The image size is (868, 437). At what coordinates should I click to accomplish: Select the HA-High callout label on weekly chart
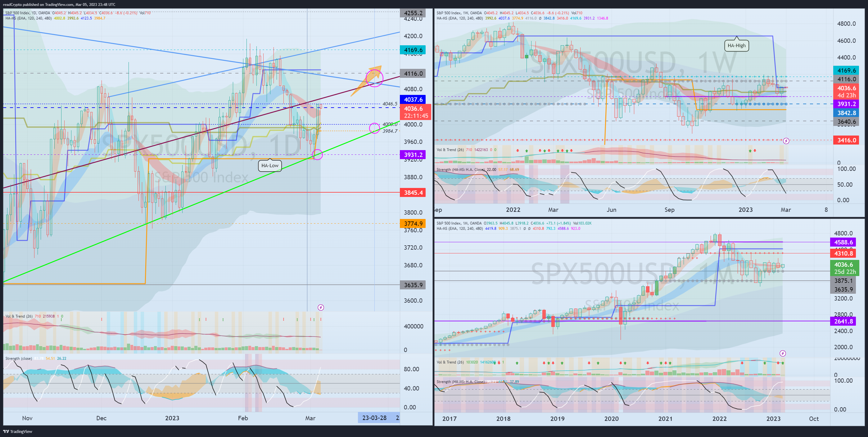pos(737,46)
